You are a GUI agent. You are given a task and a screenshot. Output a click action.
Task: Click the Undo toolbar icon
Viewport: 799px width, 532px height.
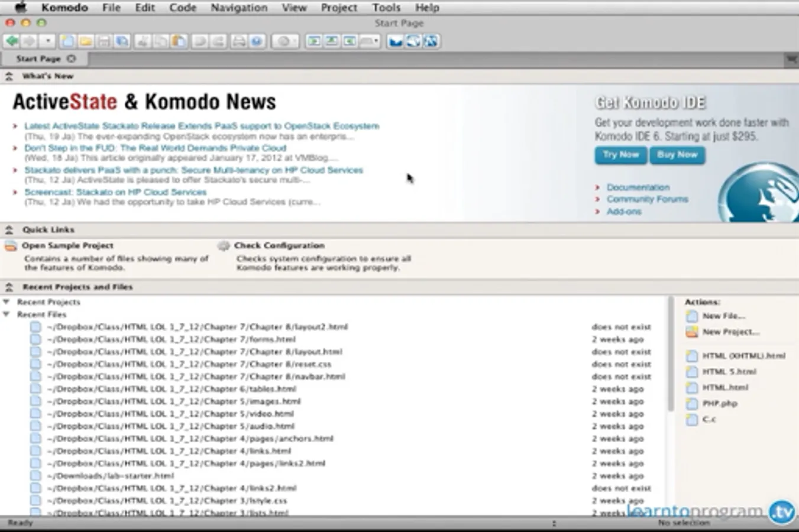[x=200, y=41]
